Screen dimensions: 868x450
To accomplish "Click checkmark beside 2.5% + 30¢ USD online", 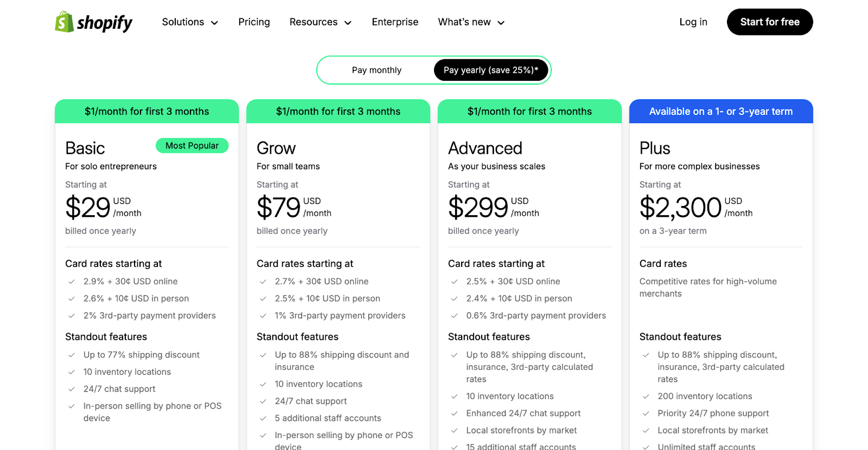I will point(454,282).
